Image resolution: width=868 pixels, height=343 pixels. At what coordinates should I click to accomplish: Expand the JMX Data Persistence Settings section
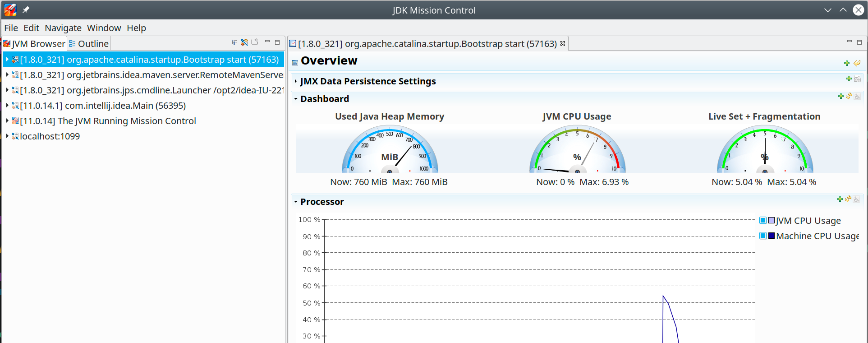[x=296, y=81]
